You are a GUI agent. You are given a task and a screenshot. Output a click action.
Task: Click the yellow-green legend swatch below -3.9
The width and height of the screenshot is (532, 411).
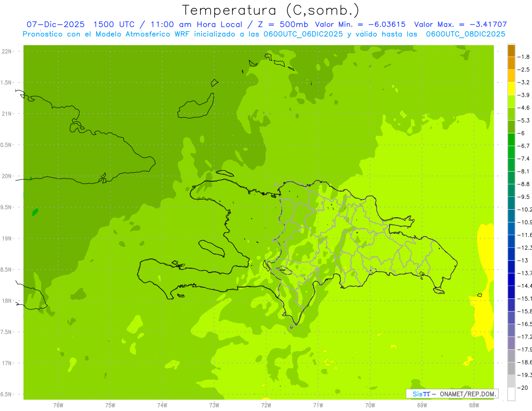pos(511,102)
